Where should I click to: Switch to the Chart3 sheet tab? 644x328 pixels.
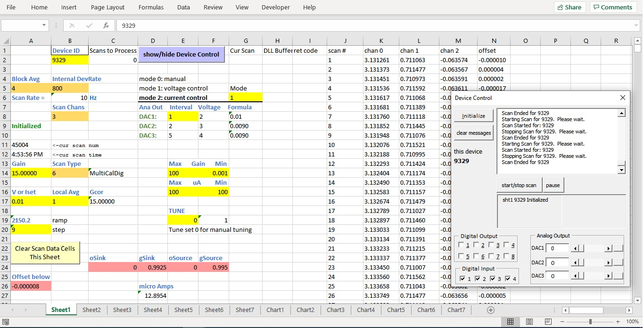point(335,310)
